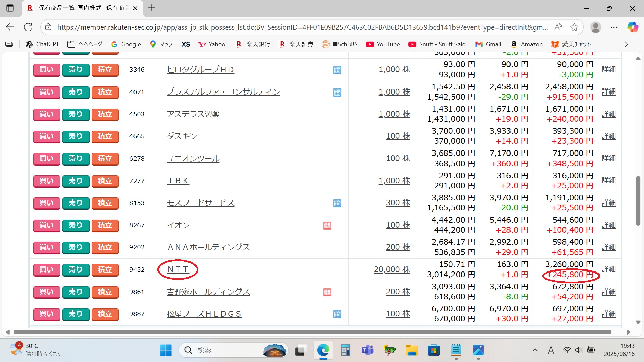Viewport: 644px width, 362px height.
Task: Select stock code 9432 text
Action: (x=137, y=270)
